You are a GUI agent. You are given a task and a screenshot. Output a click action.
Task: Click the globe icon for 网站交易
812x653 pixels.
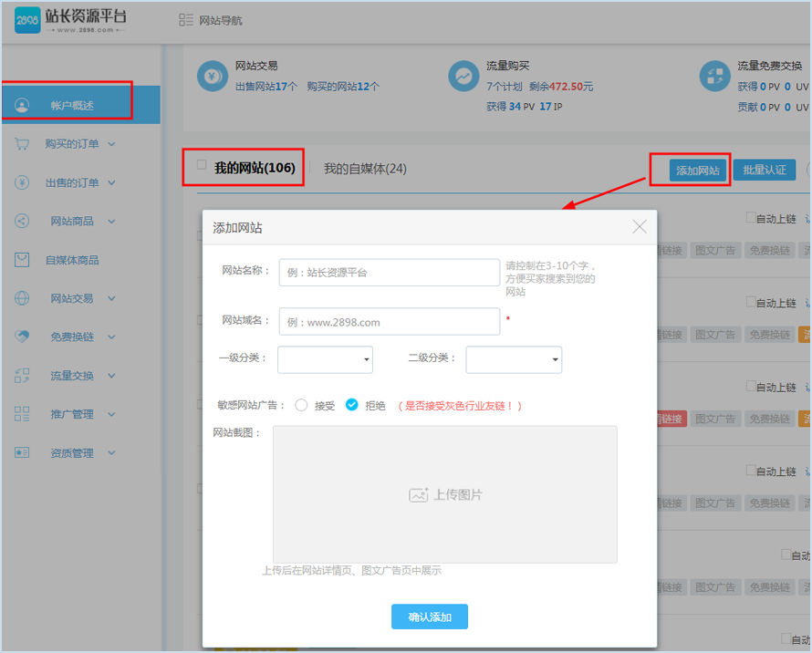click(x=21, y=297)
